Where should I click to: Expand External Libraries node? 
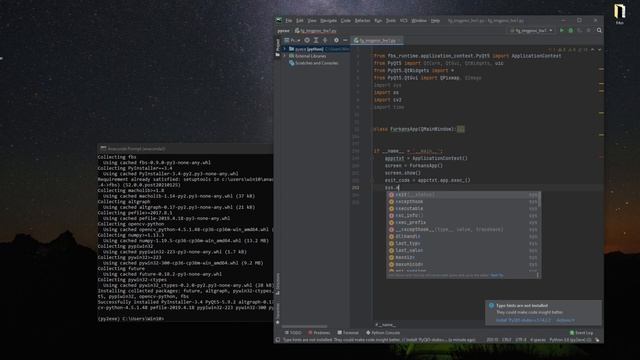coord(285,56)
